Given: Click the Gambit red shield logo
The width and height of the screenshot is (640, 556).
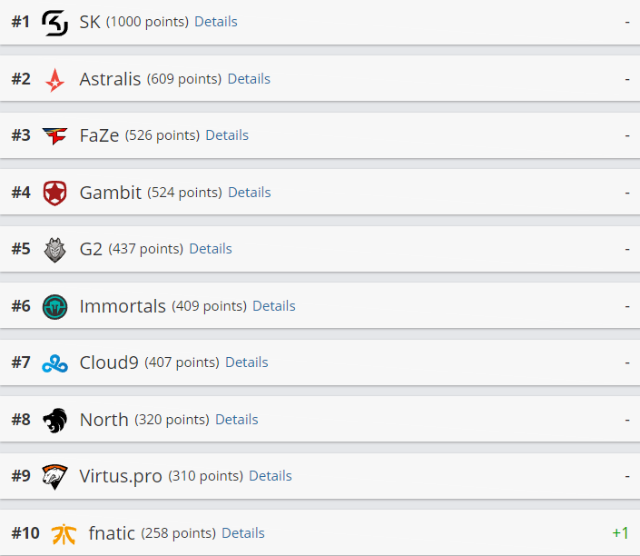Looking at the screenshot, I should tap(55, 193).
